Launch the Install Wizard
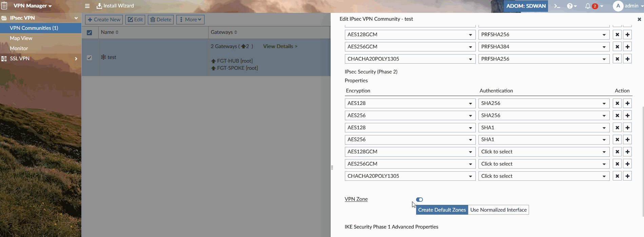This screenshot has height=237, width=644. click(x=115, y=6)
